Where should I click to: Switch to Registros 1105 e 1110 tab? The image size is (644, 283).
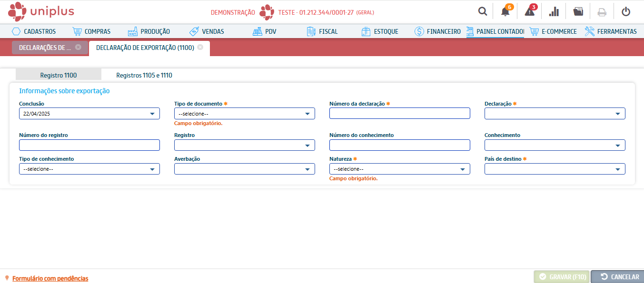[144, 75]
